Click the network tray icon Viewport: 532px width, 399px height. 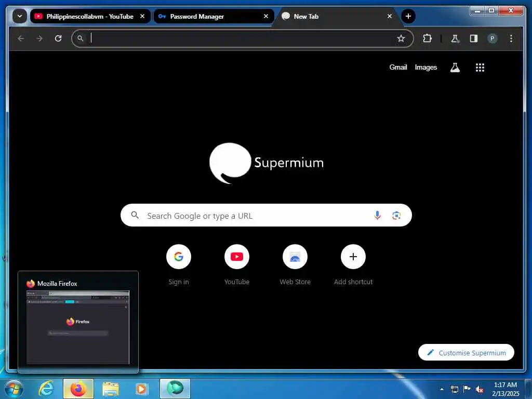[455, 389]
